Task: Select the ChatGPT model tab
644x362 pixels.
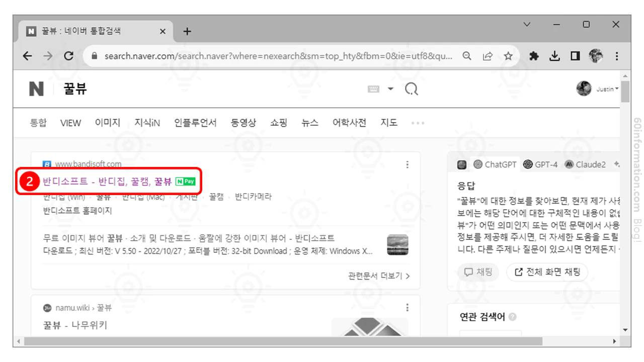Action: [x=495, y=164]
